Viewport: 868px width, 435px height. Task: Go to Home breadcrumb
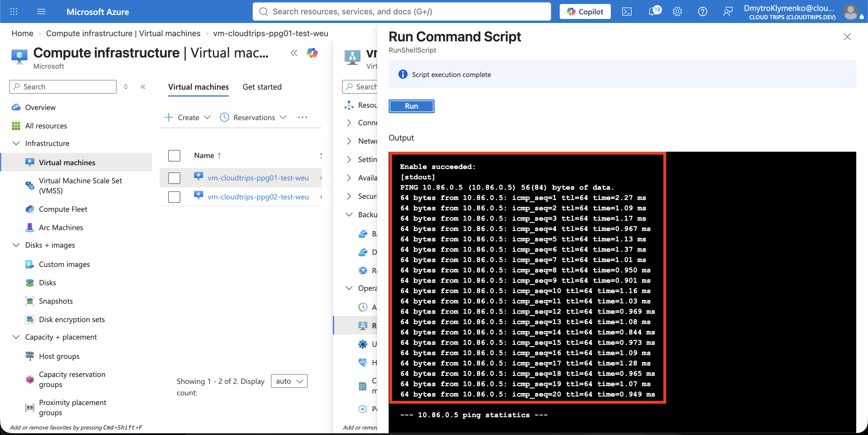click(22, 33)
